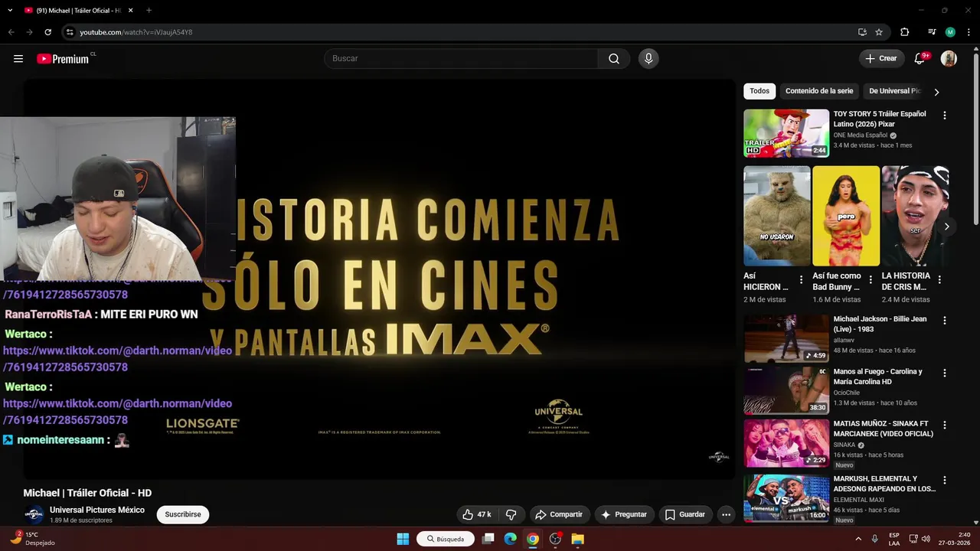The width and height of the screenshot is (980, 551).
Task: Show hidden system tray icons
Action: [858, 539]
